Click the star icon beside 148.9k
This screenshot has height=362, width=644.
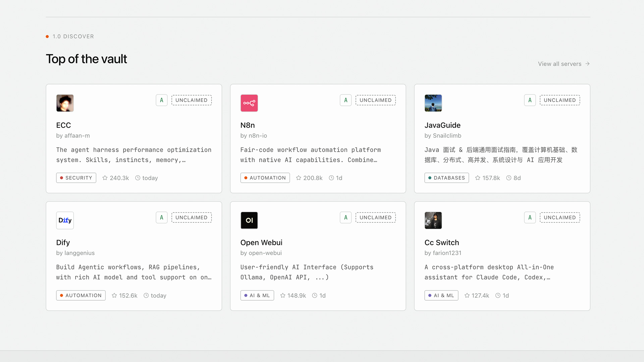pos(283,295)
